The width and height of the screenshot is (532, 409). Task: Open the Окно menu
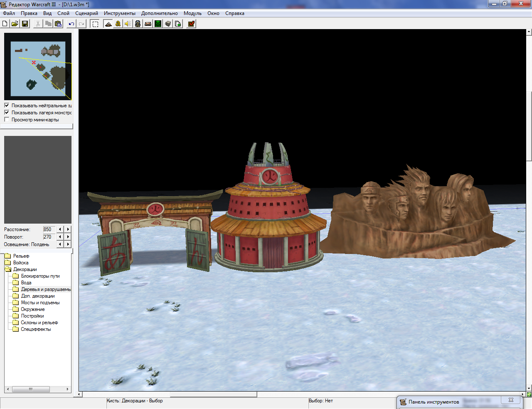tap(213, 13)
